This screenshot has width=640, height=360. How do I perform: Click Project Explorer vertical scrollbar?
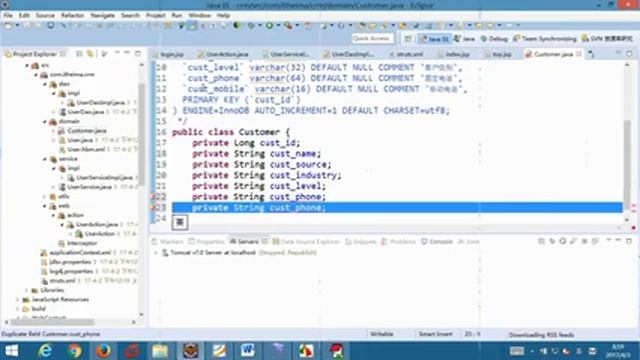coord(141,135)
